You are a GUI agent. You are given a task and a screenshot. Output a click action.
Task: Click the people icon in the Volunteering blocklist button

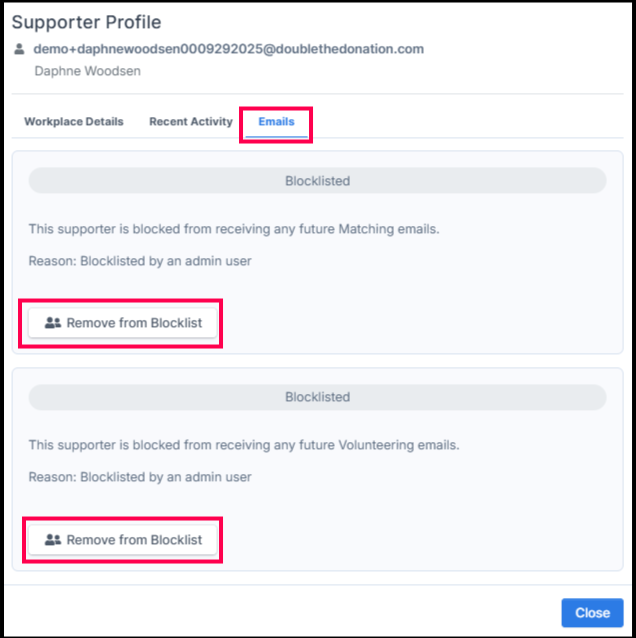tap(54, 540)
